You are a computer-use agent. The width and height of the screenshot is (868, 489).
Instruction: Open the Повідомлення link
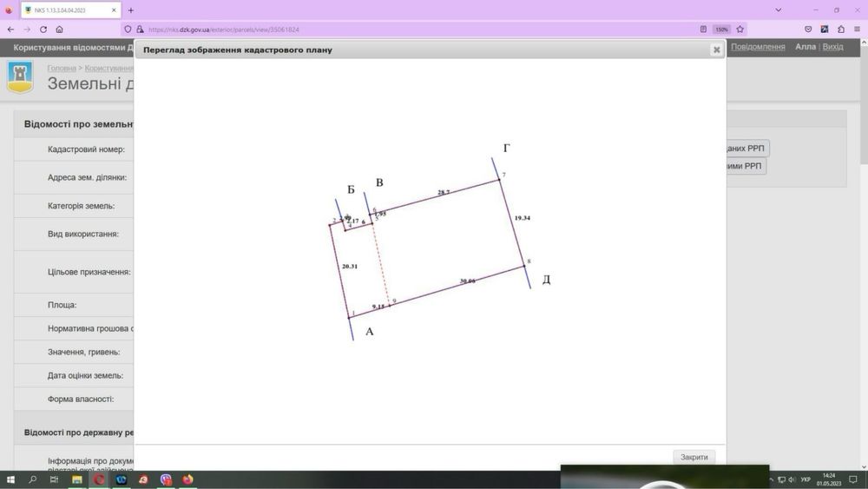click(758, 47)
